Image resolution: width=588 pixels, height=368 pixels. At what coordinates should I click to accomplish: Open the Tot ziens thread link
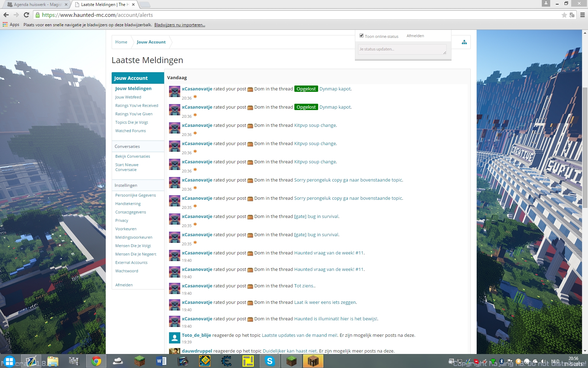(x=304, y=286)
